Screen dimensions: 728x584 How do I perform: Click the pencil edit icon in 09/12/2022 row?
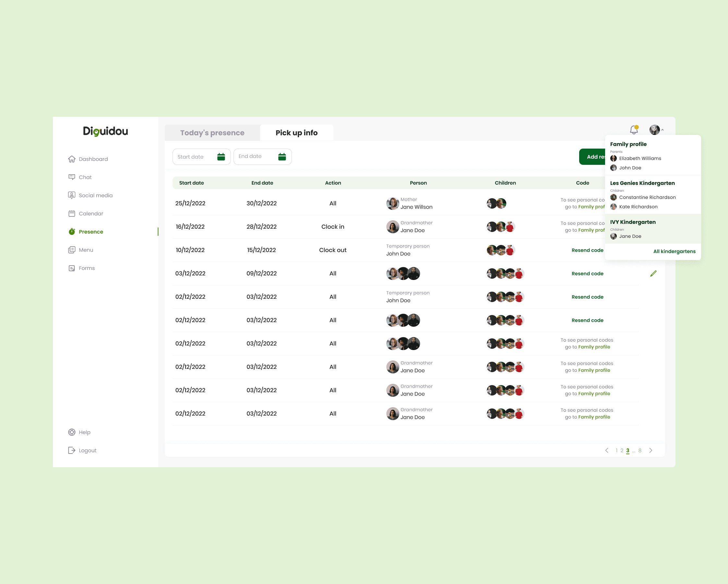coord(653,274)
